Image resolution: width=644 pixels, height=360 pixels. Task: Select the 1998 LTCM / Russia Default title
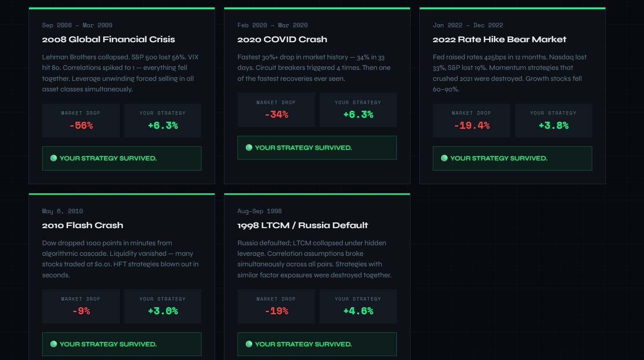tap(302, 225)
